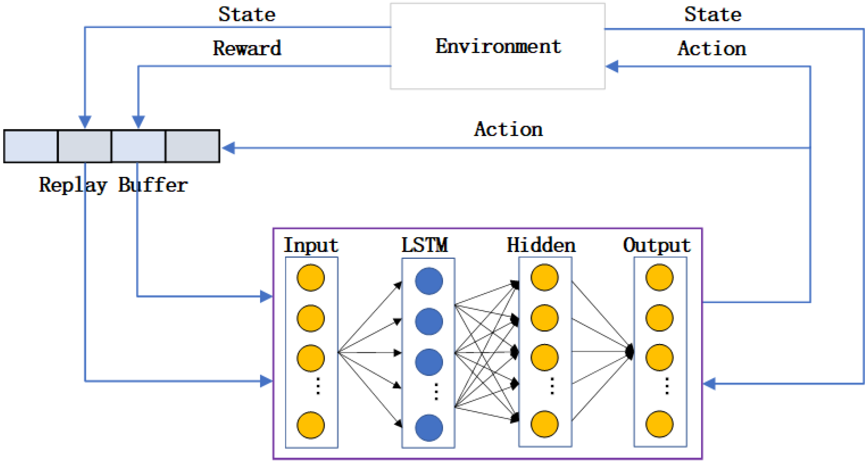This screenshot has height=462, width=868.
Task: Select the LSTM layer node
Action: (434, 282)
